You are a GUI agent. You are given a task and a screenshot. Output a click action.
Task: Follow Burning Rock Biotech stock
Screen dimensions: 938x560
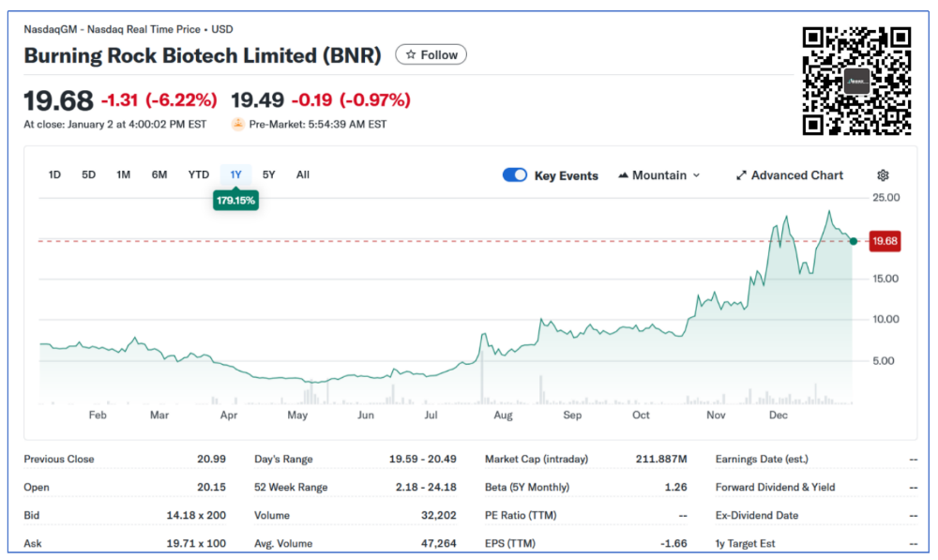pos(431,55)
